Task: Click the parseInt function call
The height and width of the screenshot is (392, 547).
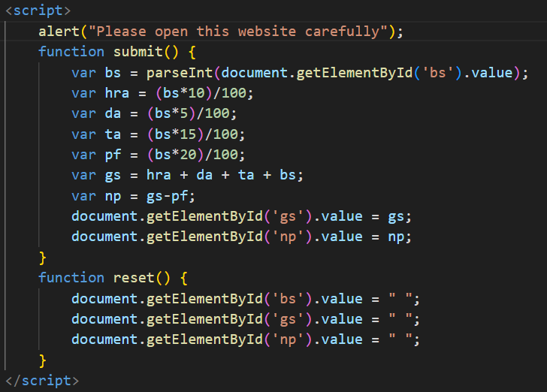Action: (x=179, y=73)
